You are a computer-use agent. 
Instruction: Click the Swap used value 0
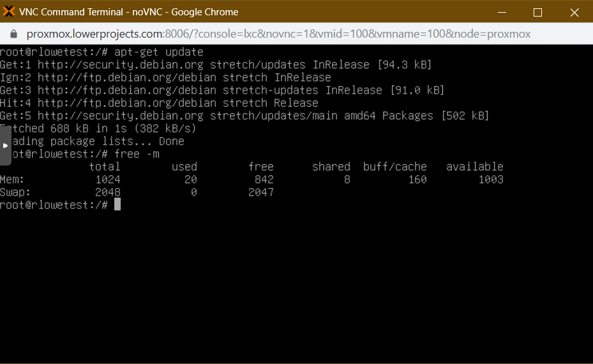[194, 192]
